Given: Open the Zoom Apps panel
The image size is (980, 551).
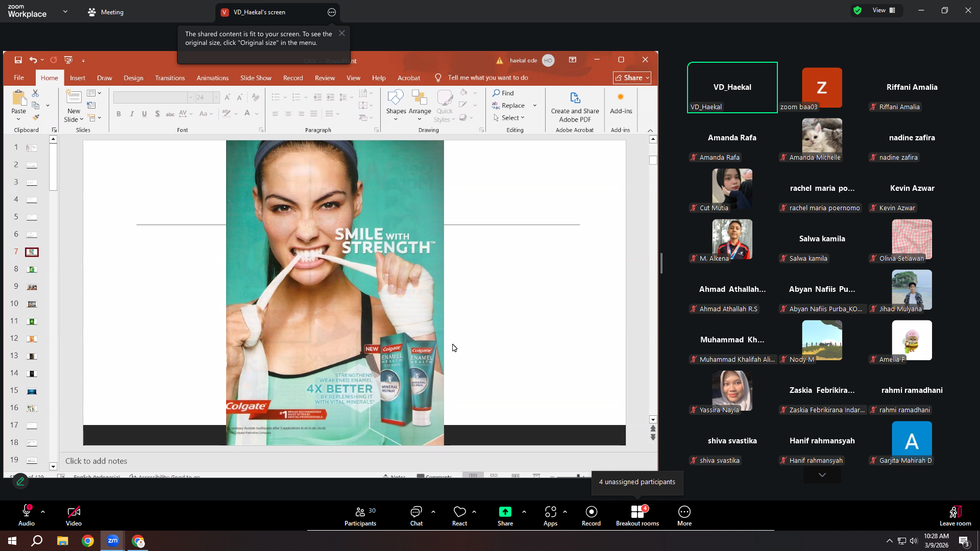Looking at the screenshot, I should (550, 516).
